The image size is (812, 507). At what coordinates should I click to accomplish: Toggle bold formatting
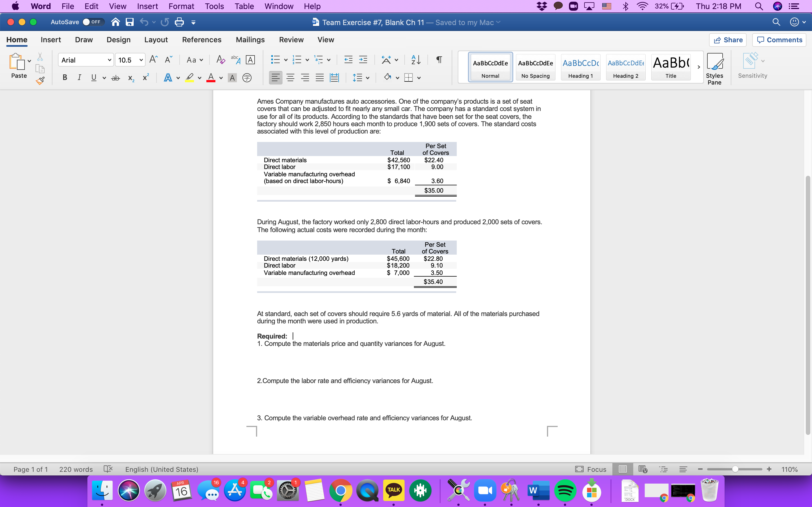pyautogui.click(x=64, y=77)
